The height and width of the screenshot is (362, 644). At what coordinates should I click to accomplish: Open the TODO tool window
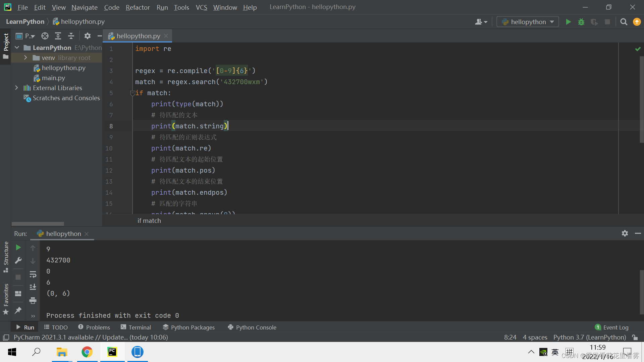pos(56,327)
